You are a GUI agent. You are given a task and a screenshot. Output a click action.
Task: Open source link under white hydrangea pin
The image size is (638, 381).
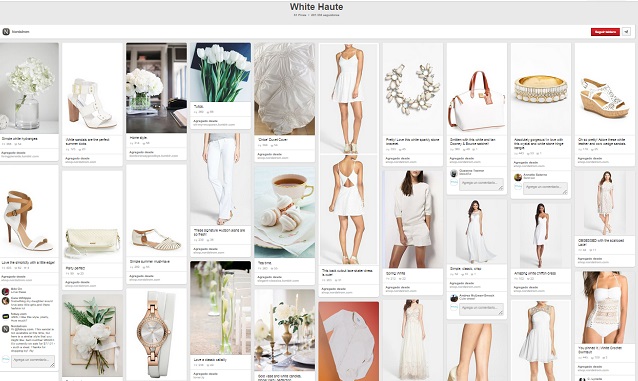point(20,156)
